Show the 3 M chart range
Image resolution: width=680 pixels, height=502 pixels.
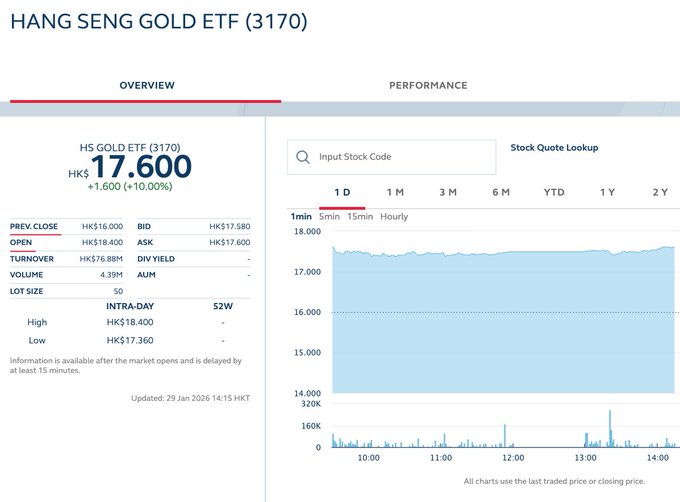pyautogui.click(x=448, y=192)
